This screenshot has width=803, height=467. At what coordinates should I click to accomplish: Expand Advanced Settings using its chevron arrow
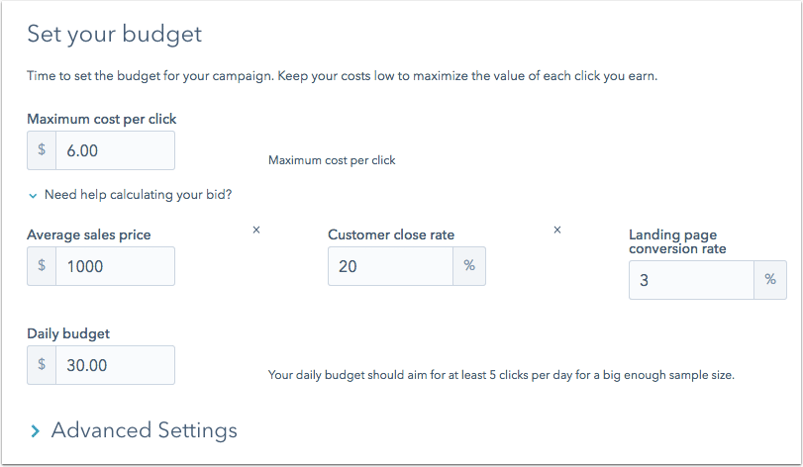coord(35,431)
